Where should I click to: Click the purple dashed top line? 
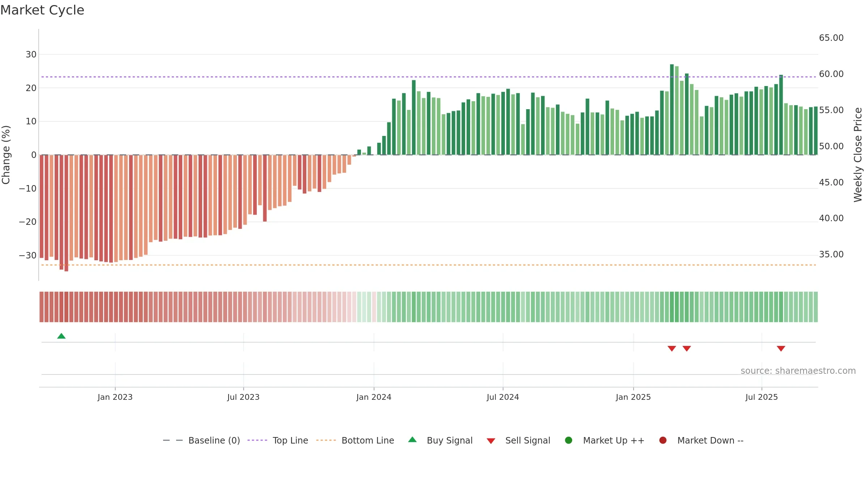(x=429, y=77)
